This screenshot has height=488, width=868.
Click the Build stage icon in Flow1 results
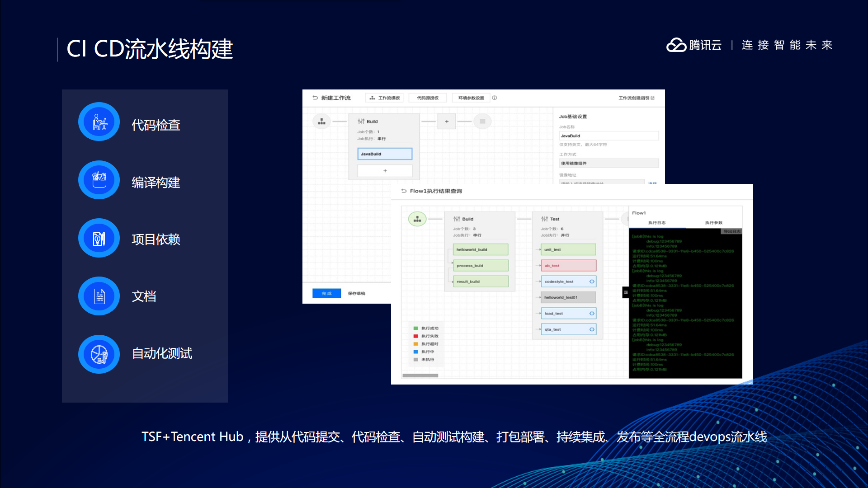(457, 219)
